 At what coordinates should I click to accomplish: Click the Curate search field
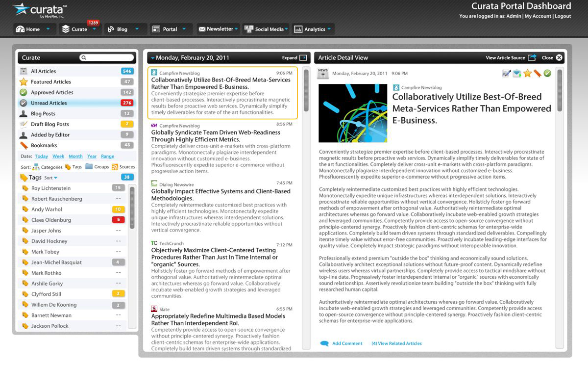pyautogui.click(x=108, y=57)
